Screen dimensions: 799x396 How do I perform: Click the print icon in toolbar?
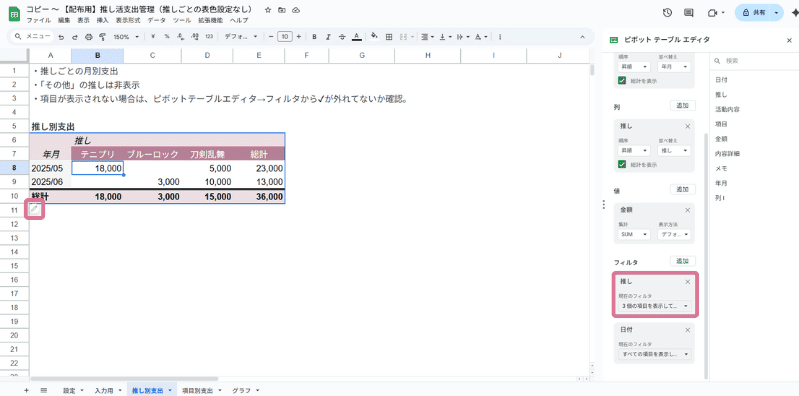89,37
